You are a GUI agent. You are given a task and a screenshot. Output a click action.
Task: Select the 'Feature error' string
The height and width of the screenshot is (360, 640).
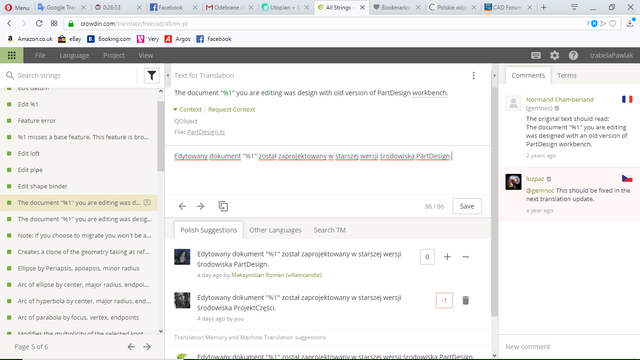pos(78,121)
